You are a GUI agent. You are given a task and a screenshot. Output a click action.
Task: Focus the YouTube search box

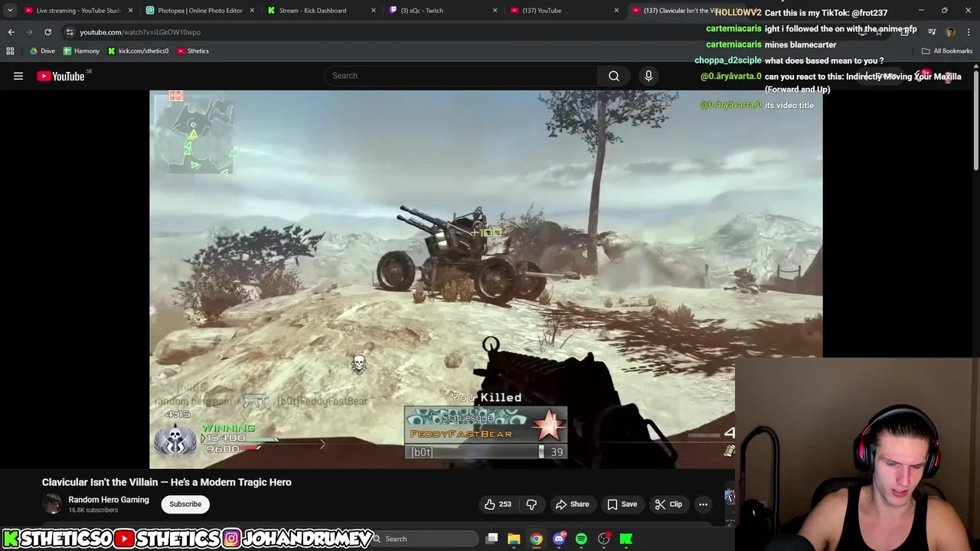(461, 76)
